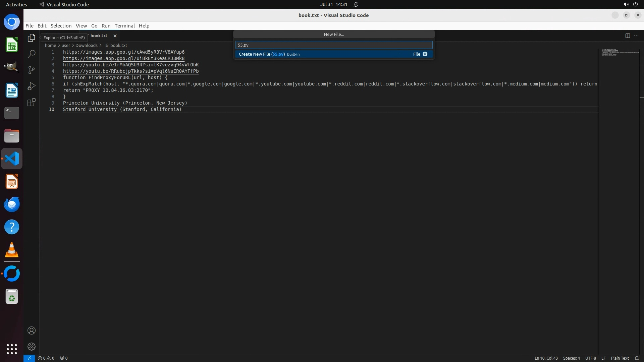Open the Terminal menu

click(x=124, y=26)
